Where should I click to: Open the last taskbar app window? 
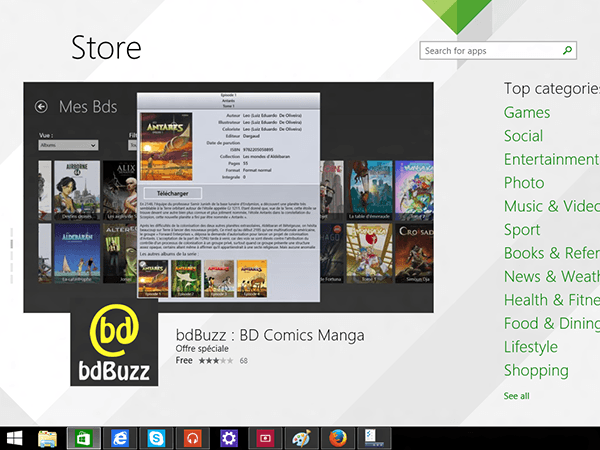(374, 439)
